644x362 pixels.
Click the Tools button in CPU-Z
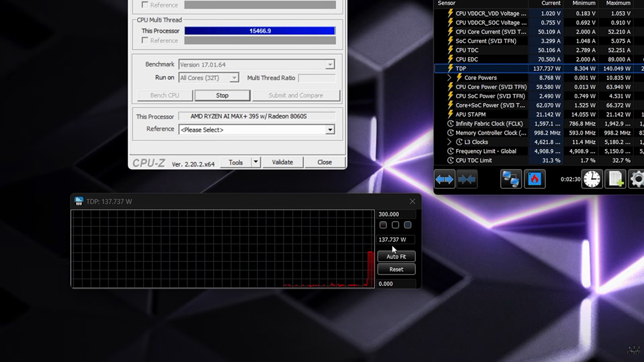(236, 162)
